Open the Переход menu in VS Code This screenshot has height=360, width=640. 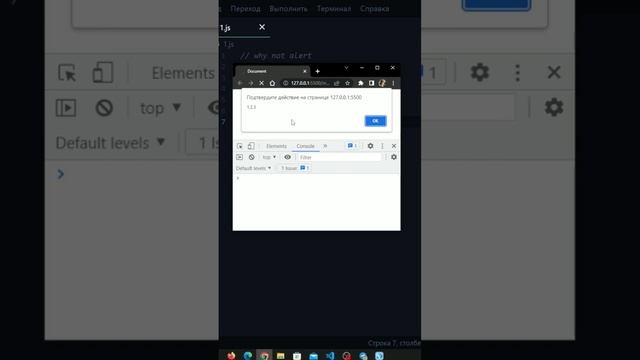pos(245,9)
